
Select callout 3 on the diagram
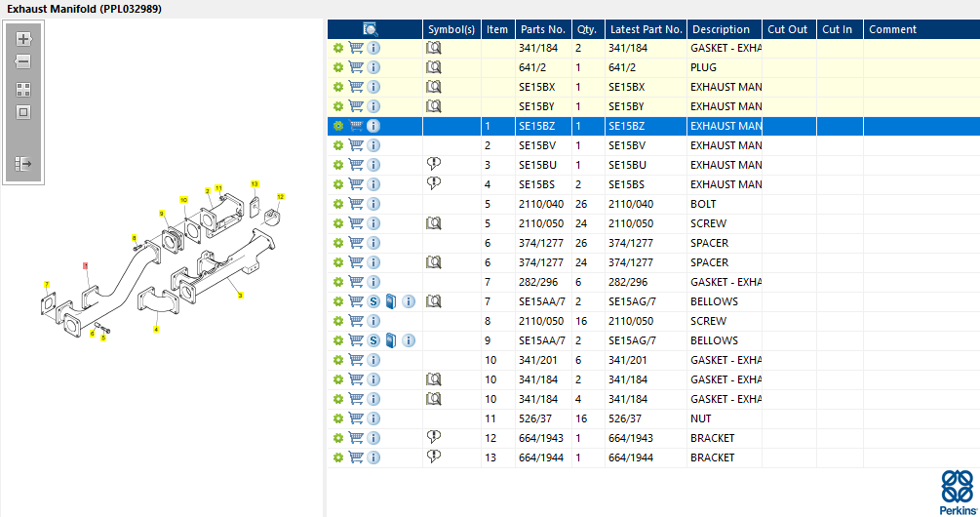point(240,295)
